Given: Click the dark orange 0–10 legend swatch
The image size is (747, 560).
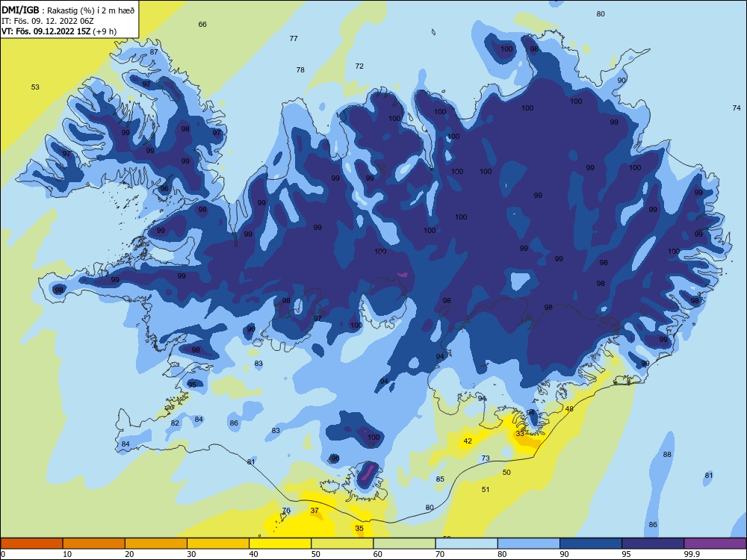Looking at the screenshot, I should point(32,544).
